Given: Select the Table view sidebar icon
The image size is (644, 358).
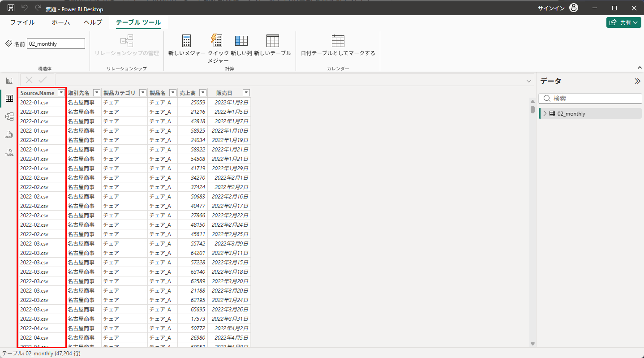Looking at the screenshot, I should [x=9, y=99].
